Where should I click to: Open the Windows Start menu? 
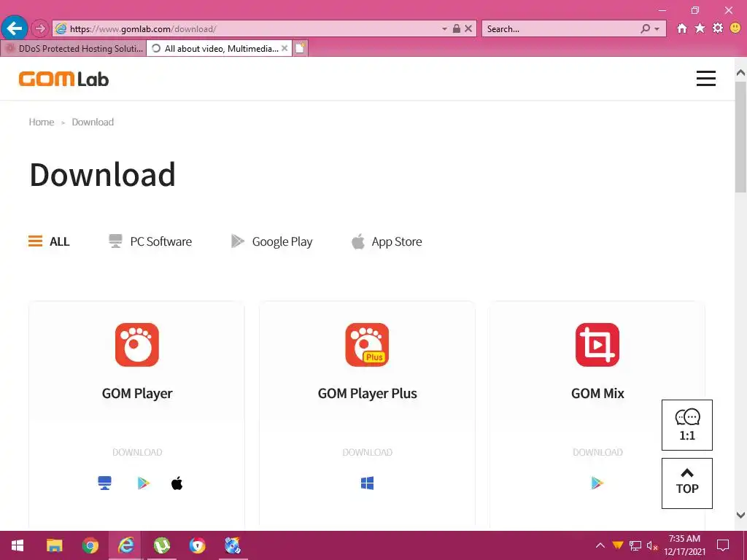[18, 545]
